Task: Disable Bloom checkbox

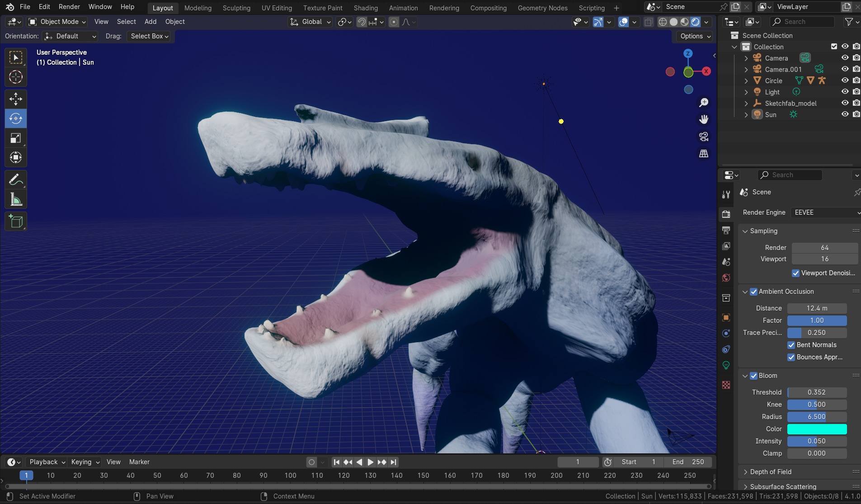Action: [753, 376]
